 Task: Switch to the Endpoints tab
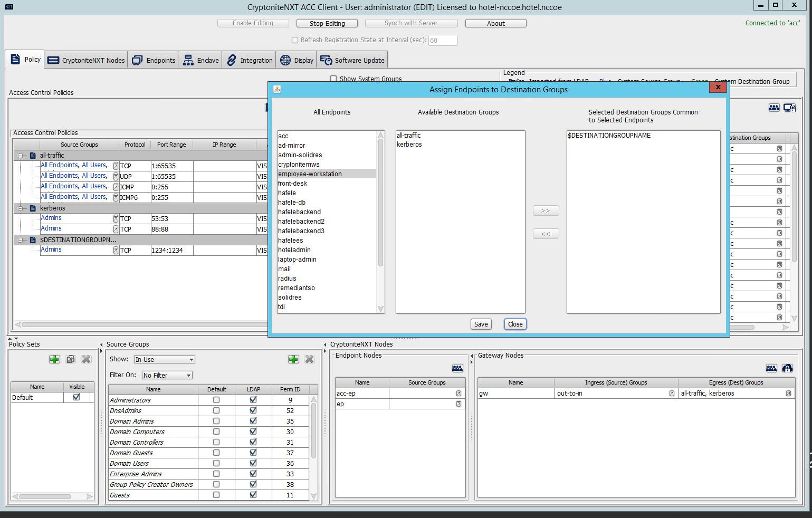pyautogui.click(x=153, y=60)
